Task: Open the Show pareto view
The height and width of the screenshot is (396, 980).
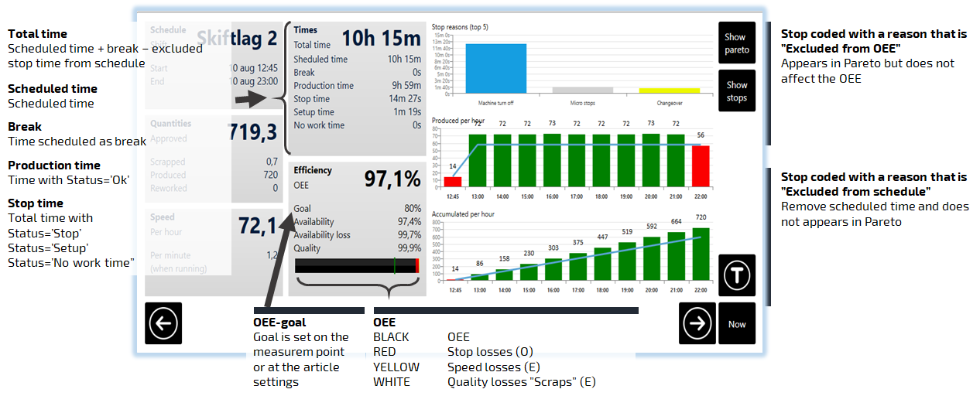Action: (736, 43)
